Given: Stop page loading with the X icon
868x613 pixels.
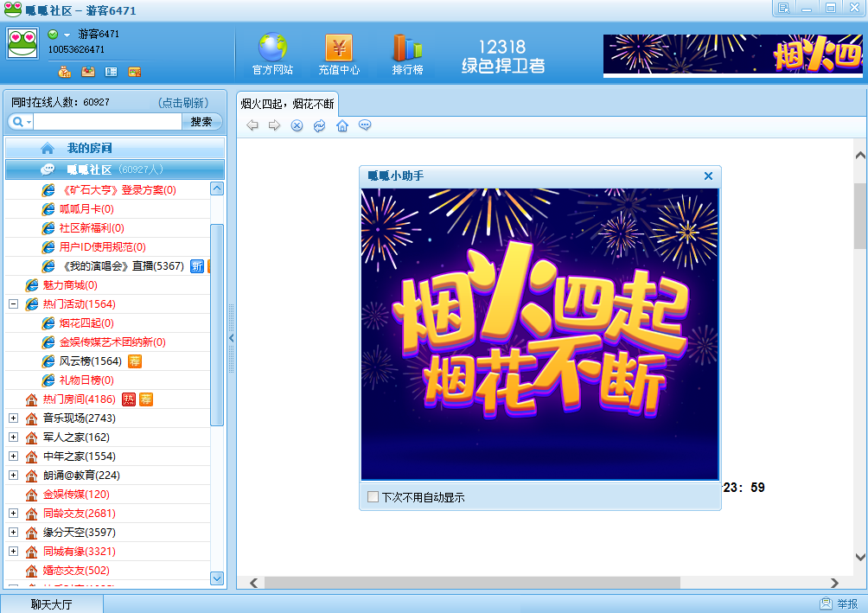Looking at the screenshot, I should pos(297,126).
